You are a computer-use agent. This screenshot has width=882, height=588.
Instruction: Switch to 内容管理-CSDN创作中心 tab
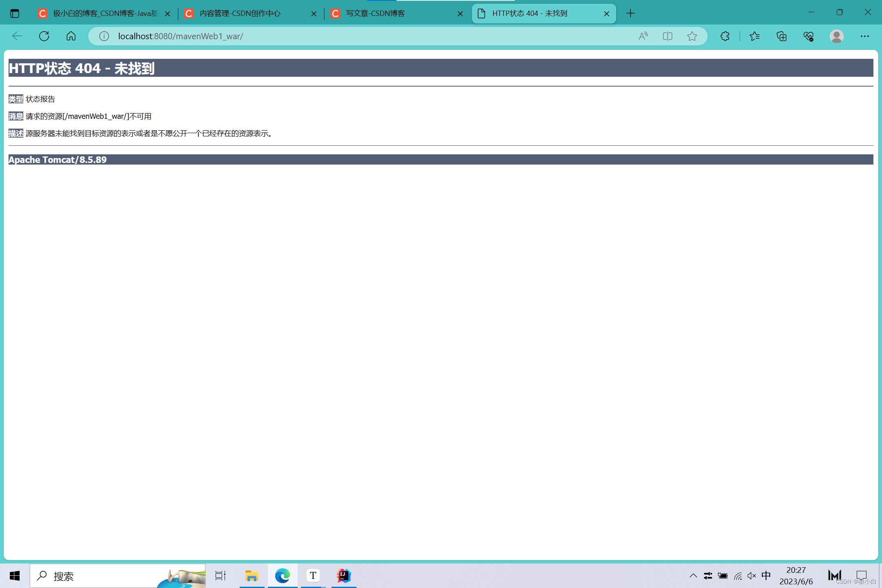(x=250, y=13)
